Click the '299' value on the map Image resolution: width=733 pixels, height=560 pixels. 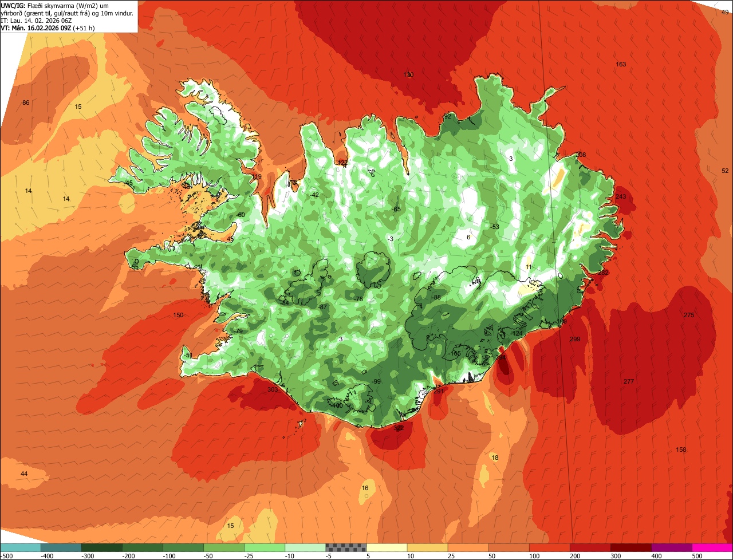point(575,340)
